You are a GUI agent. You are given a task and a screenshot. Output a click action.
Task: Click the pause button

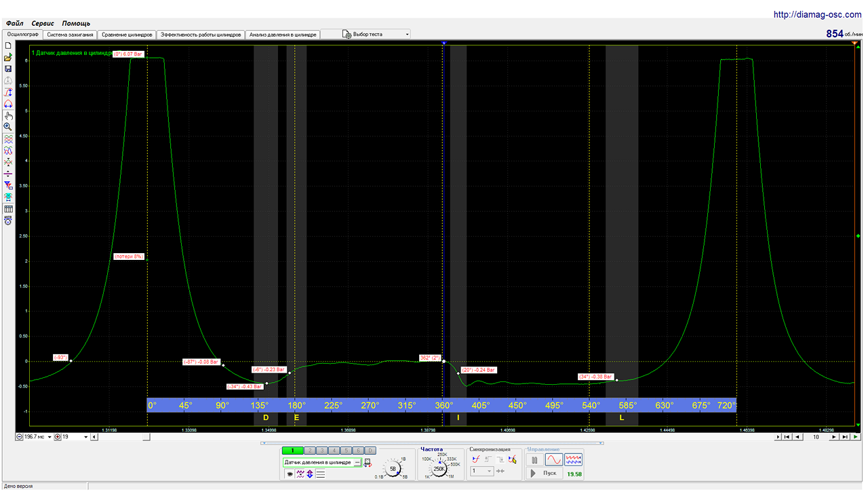click(534, 460)
